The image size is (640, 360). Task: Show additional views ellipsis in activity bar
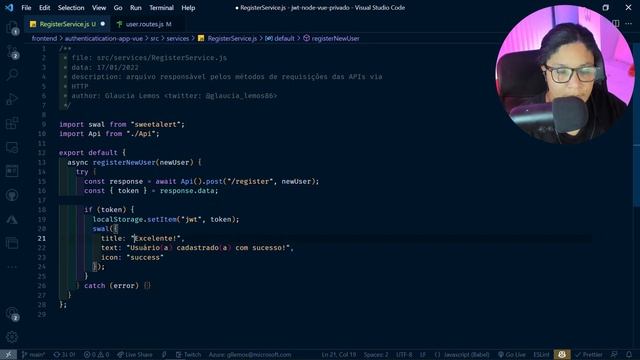[12, 267]
